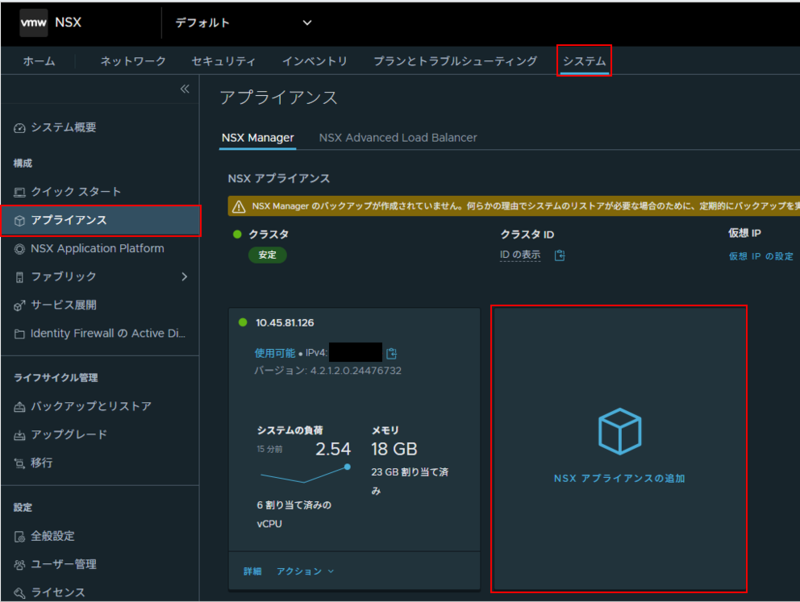This screenshot has width=800, height=602.
Task: Open 全般設定 settings
Action: coord(53,536)
